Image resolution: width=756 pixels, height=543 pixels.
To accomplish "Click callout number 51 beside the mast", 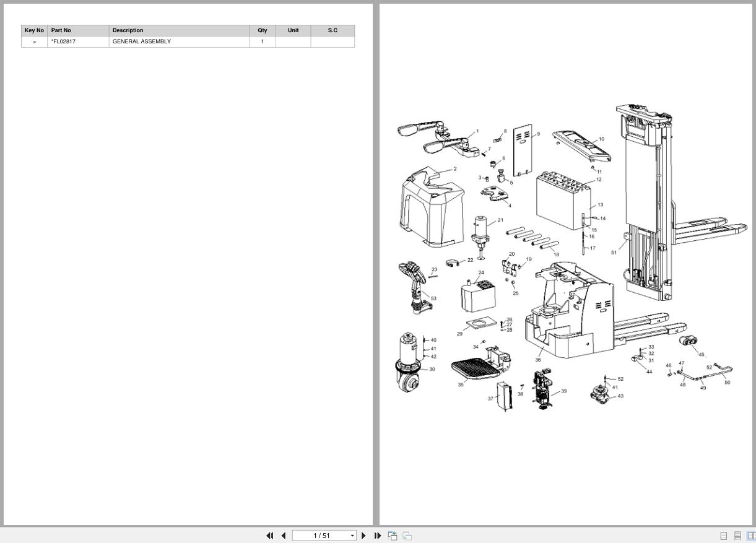I will tap(614, 253).
